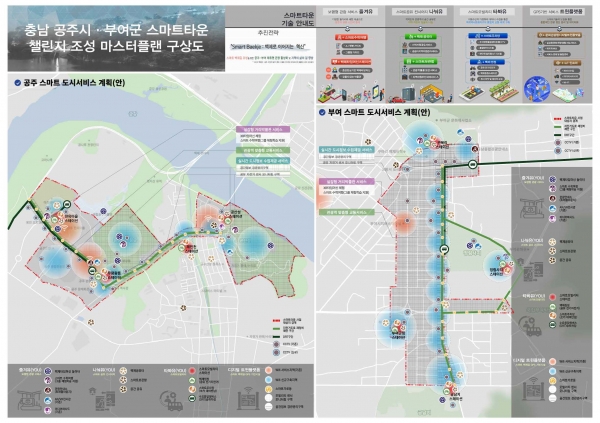Viewport: 600px width, 423px height.
Task: Click the maroon icon in Buyeo 즐겨유 legend
Action: coord(553,199)
